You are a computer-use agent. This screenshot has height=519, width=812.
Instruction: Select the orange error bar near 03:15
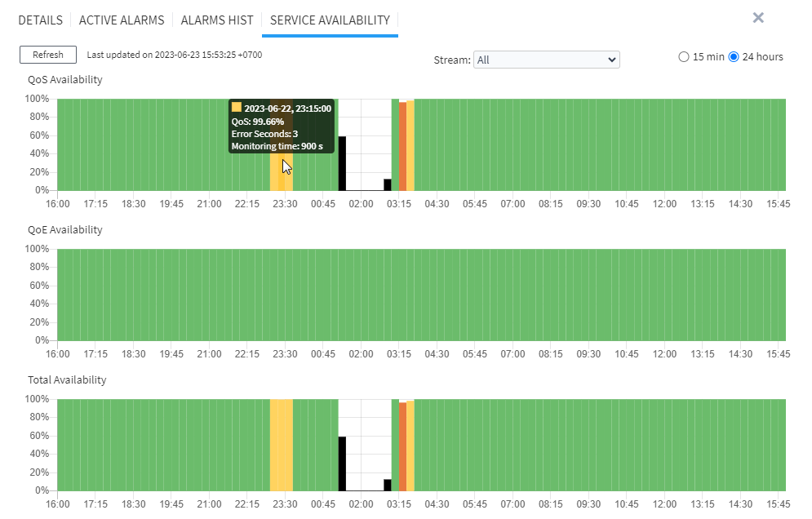click(402, 147)
